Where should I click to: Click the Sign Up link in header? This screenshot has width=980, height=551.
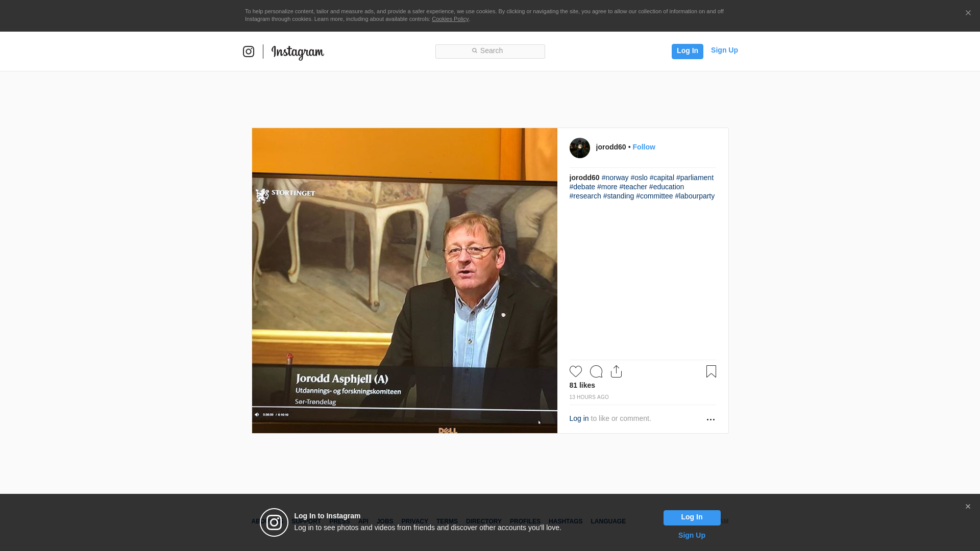click(x=724, y=50)
